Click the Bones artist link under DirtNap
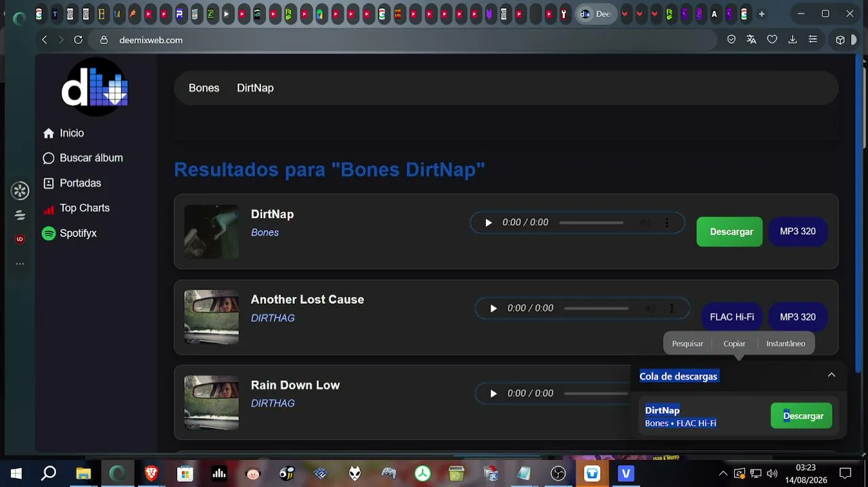This screenshot has width=868, height=487. (265, 233)
